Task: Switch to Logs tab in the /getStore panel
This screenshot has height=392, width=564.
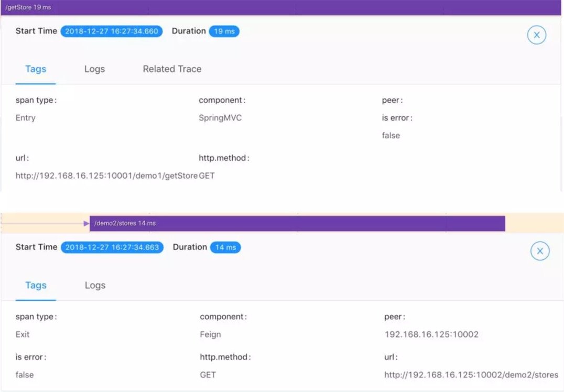Action: coord(94,69)
